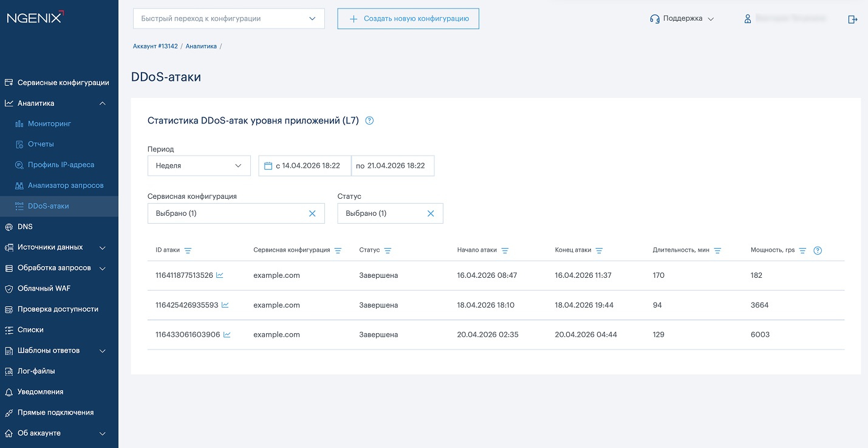The image size is (868, 448).
Task: Click Создать новую конфигурацию button
Action: [x=408, y=19]
